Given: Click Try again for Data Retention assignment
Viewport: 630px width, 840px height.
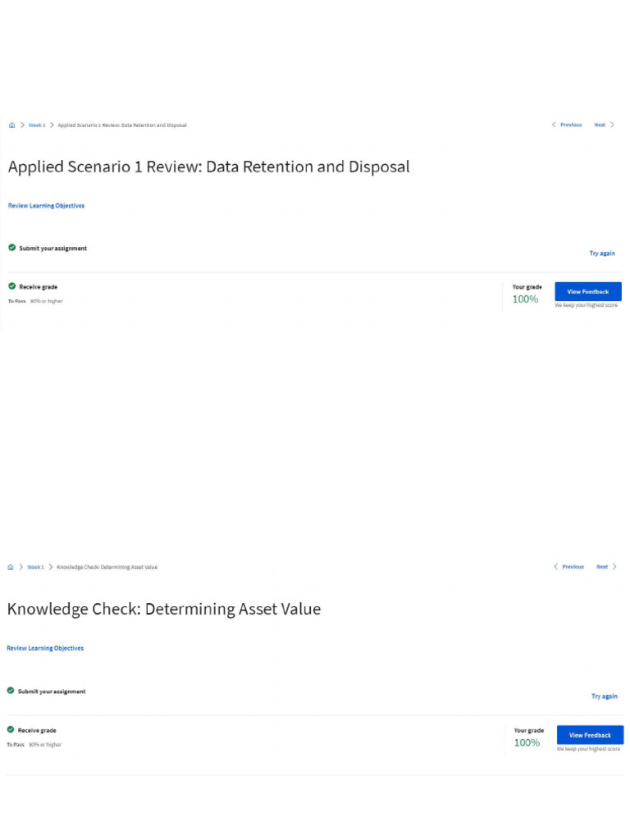Looking at the screenshot, I should pyautogui.click(x=602, y=253).
